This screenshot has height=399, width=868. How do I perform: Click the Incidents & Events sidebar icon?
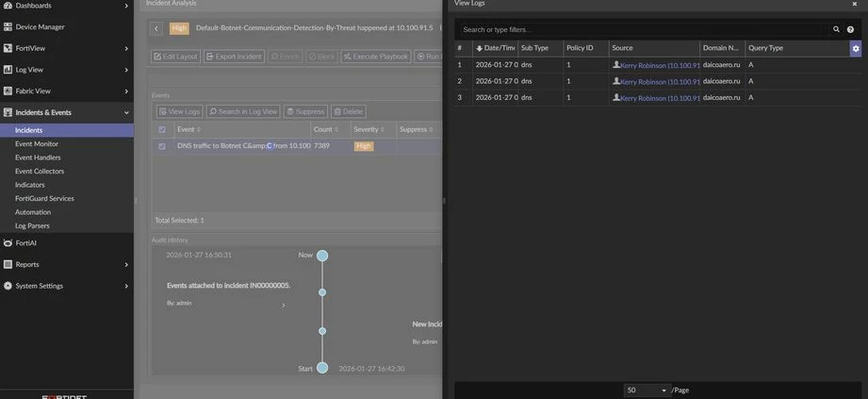(8, 112)
